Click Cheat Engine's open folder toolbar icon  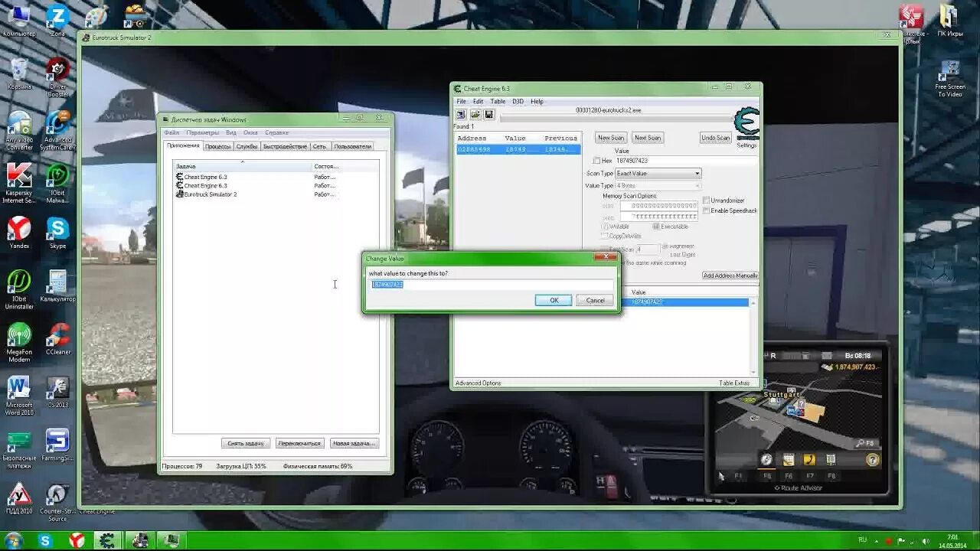click(475, 114)
